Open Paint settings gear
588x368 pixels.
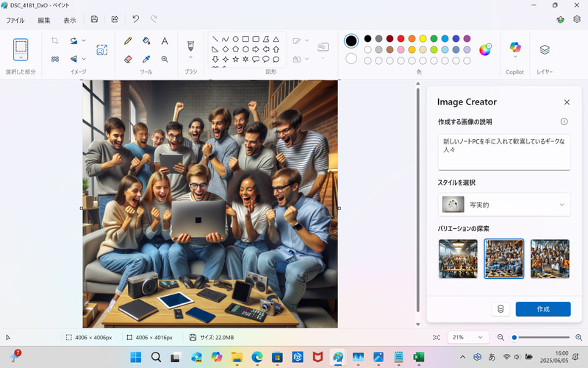577,19
